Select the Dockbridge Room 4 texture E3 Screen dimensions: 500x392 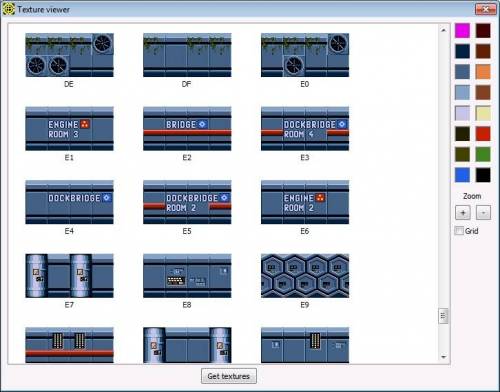click(x=305, y=129)
